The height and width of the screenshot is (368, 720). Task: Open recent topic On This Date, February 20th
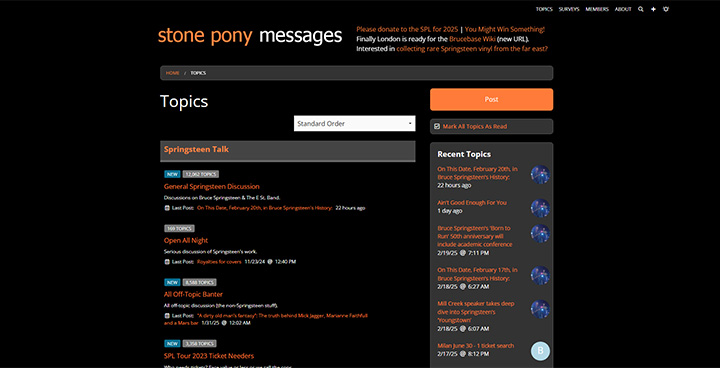click(478, 173)
